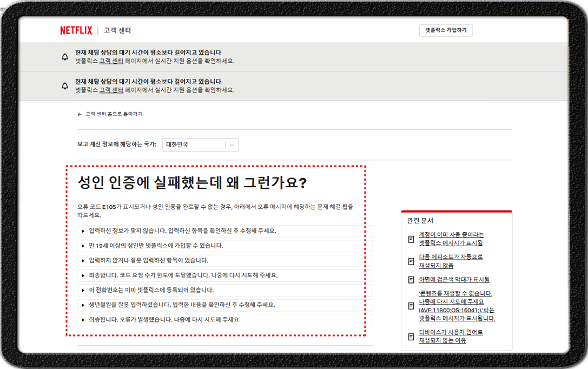Click heading 성인 인증에 실패했는데 왜 그런가요?
The image size is (588, 369).
pyautogui.click(x=193, y=183)
